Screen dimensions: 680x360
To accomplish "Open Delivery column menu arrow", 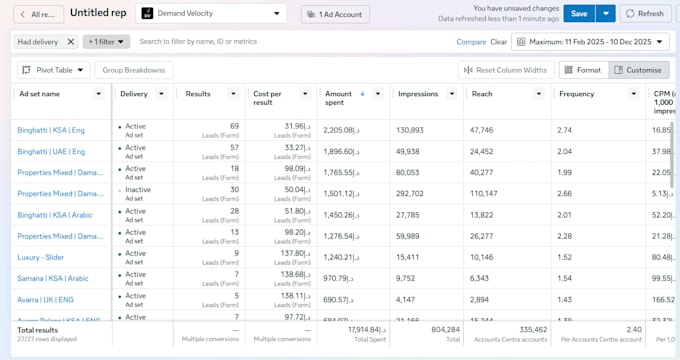I will (161, 94).
